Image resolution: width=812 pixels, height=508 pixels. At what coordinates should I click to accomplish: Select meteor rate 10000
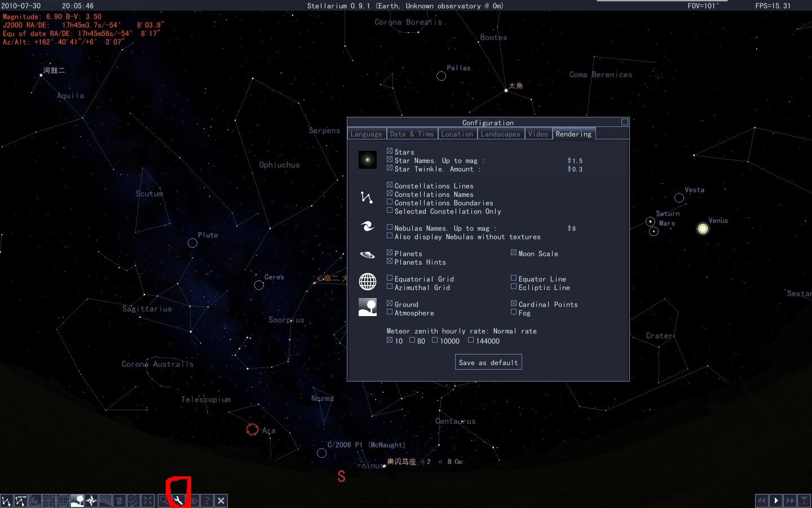(x=435, y=340)
